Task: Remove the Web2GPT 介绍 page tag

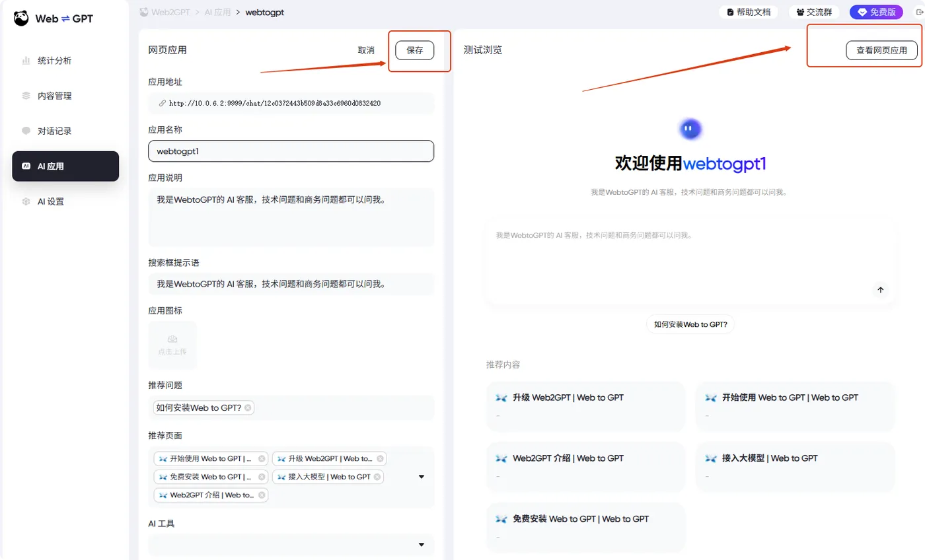Action: point(262,495)
